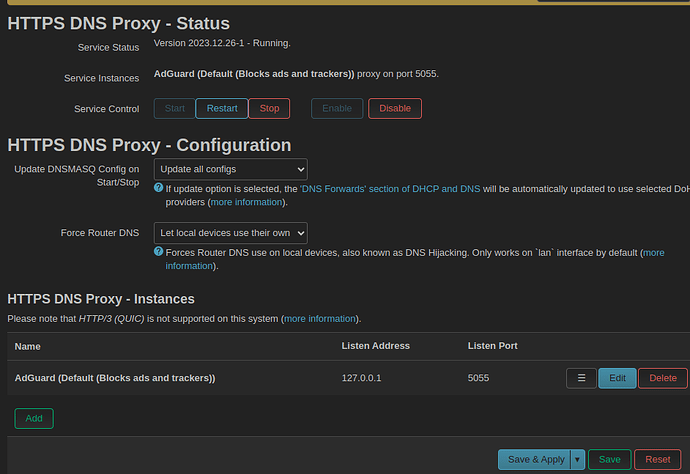
Task: Click Save & Apply button
Action: pos(534,459)
